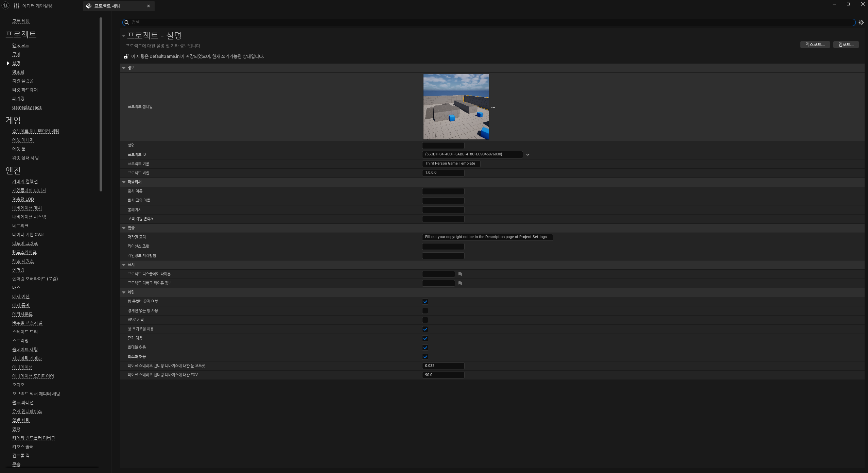Image resolution: width=868 pixels, height=473 pixels.
Task: Click the settings gear beside the search bar
Action: pyautogui.click(x=861, y=22)
